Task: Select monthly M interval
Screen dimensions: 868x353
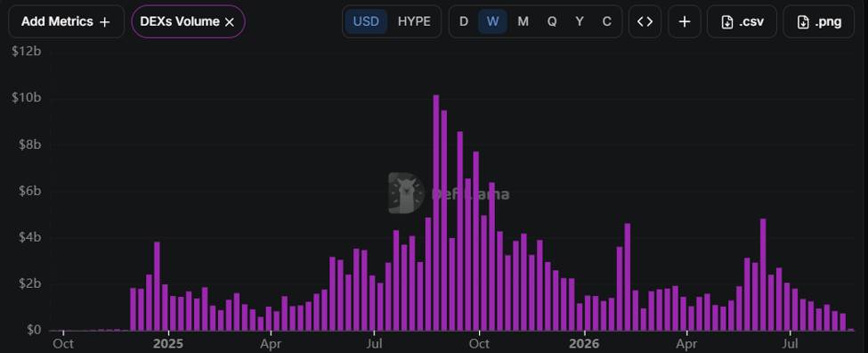Action: [x=523, y=21]
